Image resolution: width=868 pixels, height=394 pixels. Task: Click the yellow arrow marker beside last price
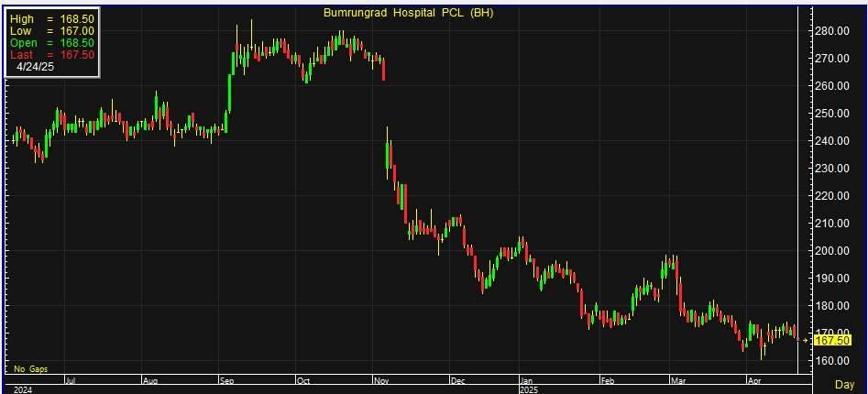(805, 341)
